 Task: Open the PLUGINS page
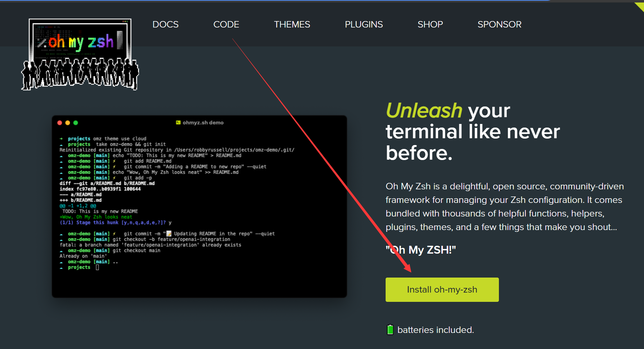[364, 24]
